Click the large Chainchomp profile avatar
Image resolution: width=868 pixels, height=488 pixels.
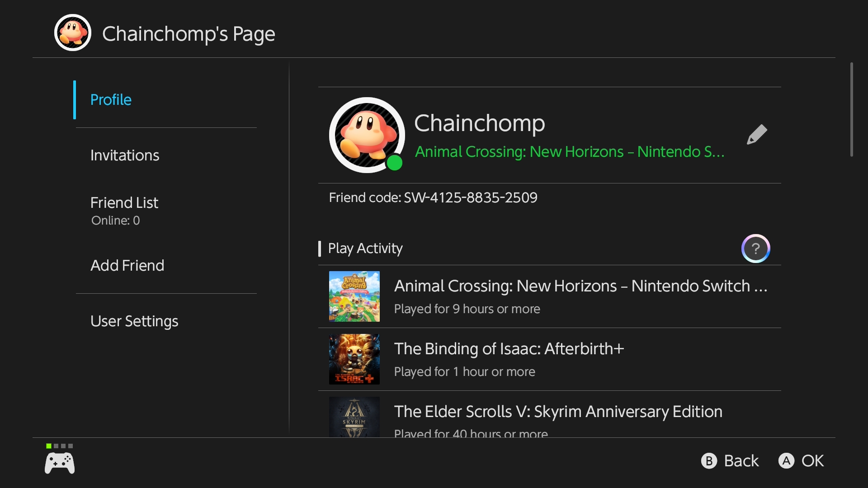[x=365, y=135]
